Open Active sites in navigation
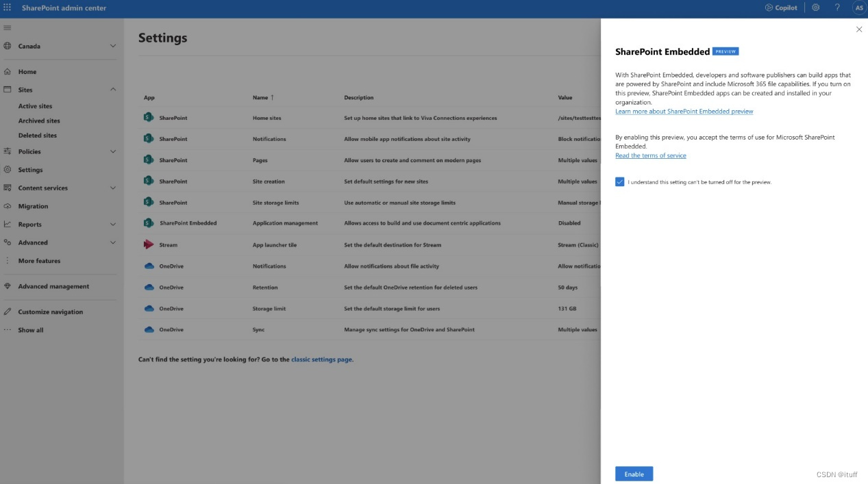Viewport: 868px width, 484px height. click(35, 106)
